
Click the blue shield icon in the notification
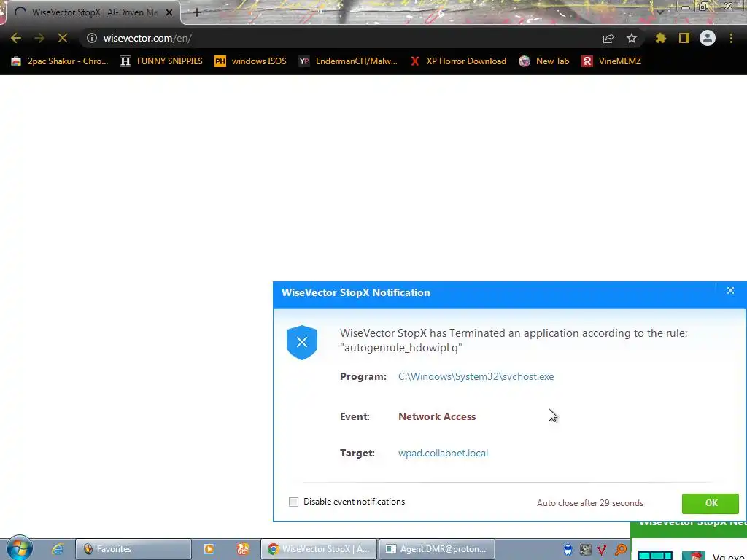point(302,343)
